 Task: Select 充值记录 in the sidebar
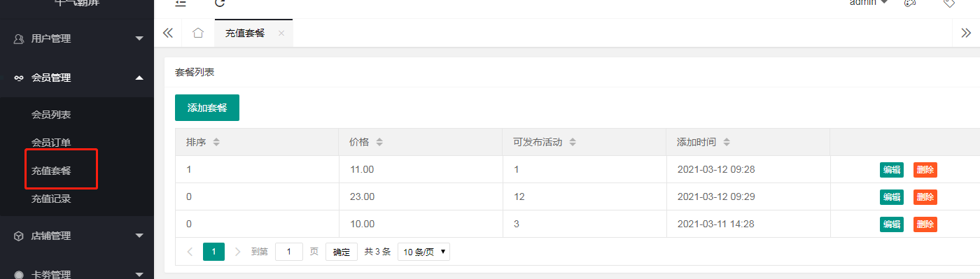coord(51,199)
